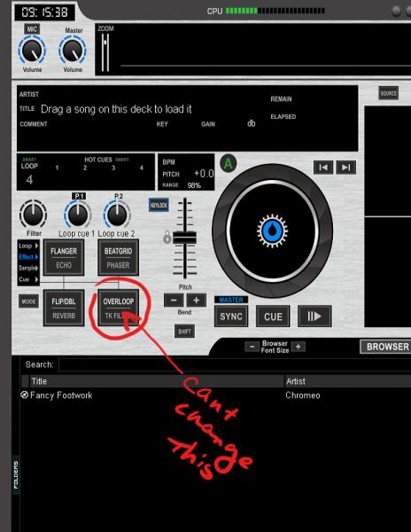Click the SYNC button

pos(231,317)
